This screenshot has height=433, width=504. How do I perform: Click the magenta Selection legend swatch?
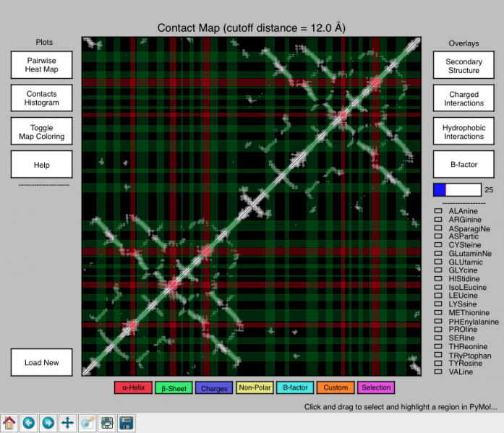pyautogui.click(x=376, y=387)
